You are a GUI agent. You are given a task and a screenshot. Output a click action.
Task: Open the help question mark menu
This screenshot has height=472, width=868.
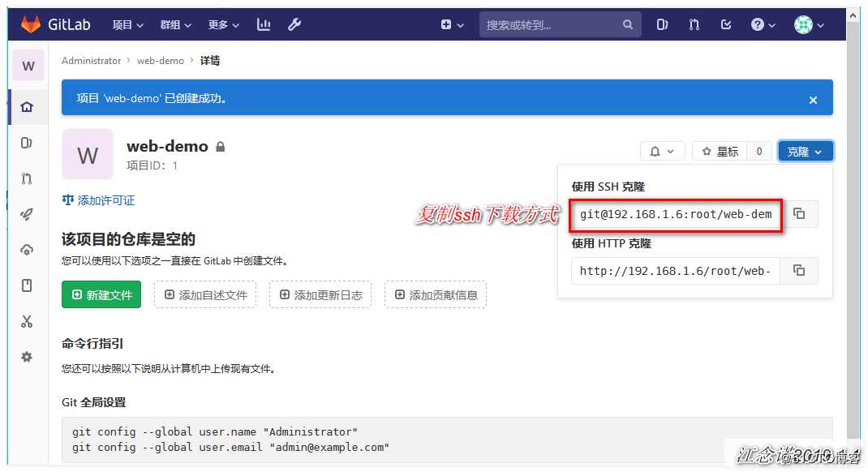(763, 24)
